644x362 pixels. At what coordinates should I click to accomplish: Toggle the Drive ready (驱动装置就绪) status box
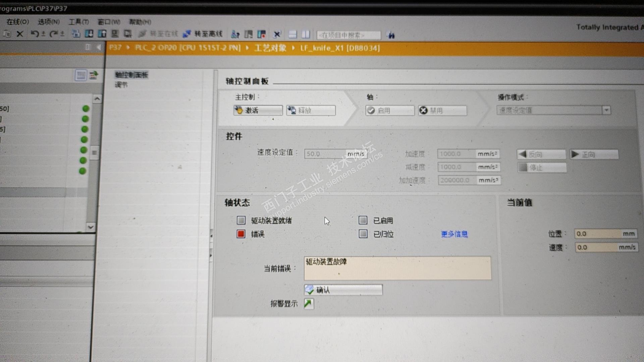(241, 220)
